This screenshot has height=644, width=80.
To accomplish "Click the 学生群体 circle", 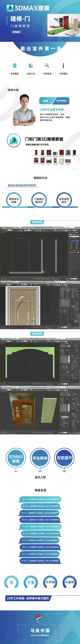I will (40, 458).
